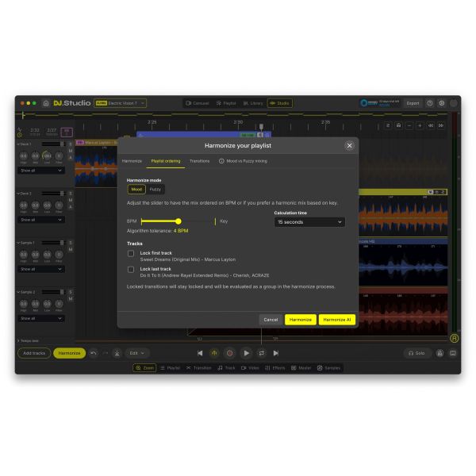Select Fuzzy harmonize mode
Screen dimensions: 476x476
point(155,189)
